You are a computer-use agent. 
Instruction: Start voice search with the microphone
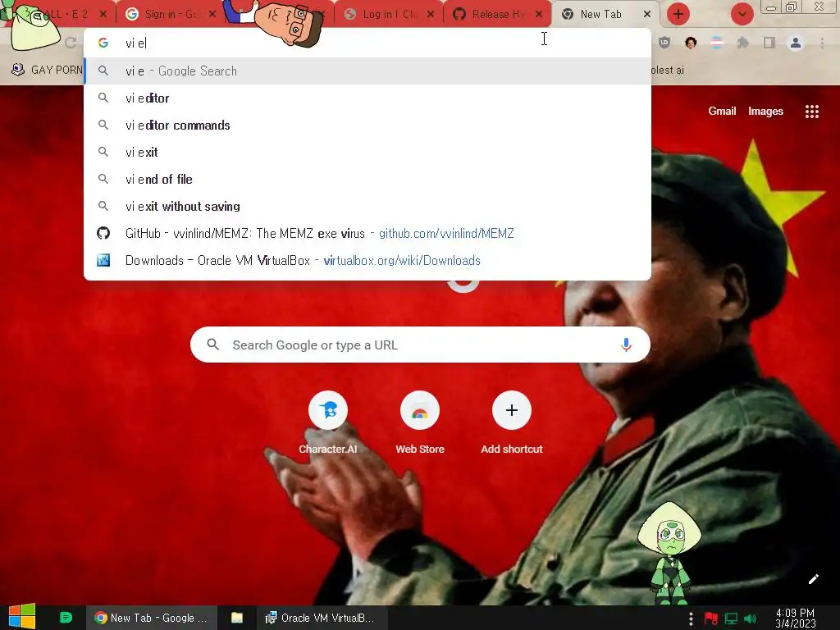626,345
